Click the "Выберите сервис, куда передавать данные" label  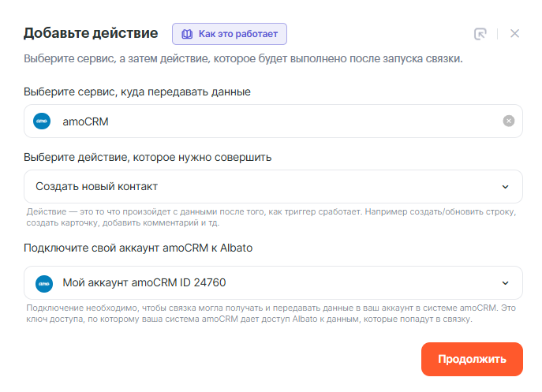click(137, 91)
